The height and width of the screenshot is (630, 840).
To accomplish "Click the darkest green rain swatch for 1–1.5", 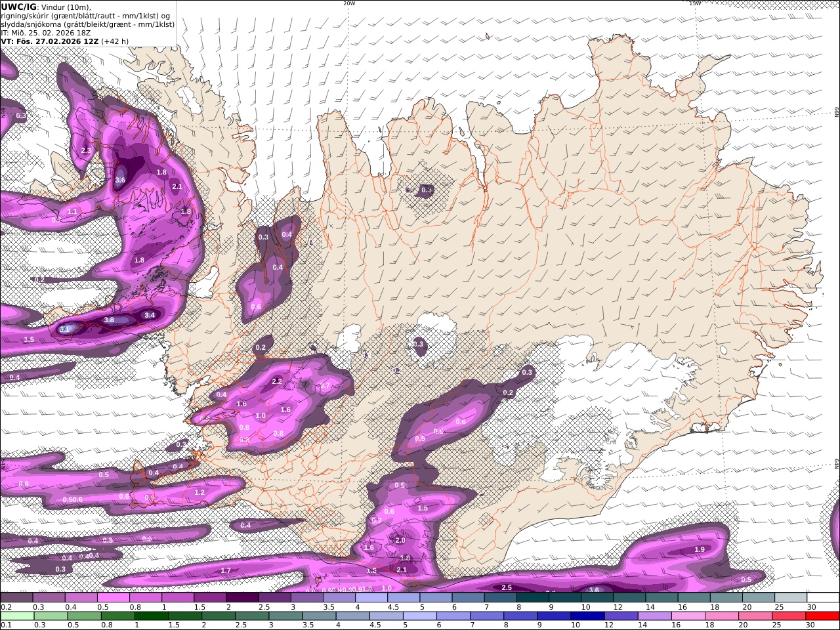I will 152,616.
